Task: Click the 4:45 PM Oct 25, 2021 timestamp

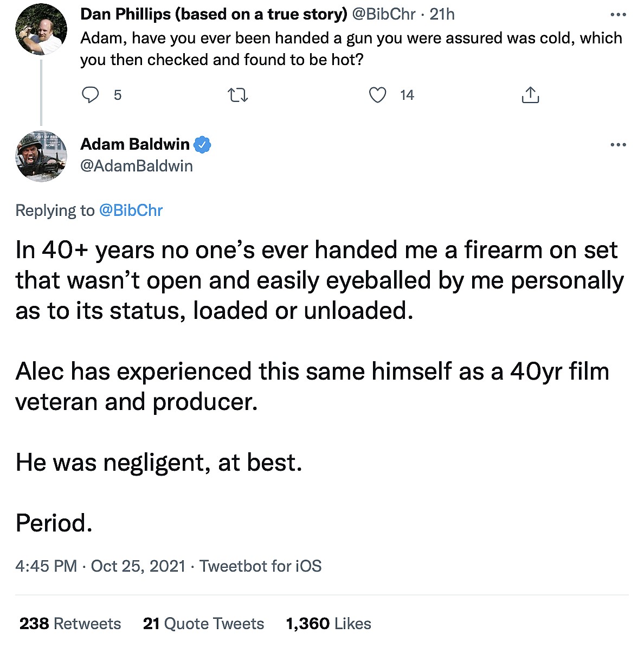Action: [100, 566]
